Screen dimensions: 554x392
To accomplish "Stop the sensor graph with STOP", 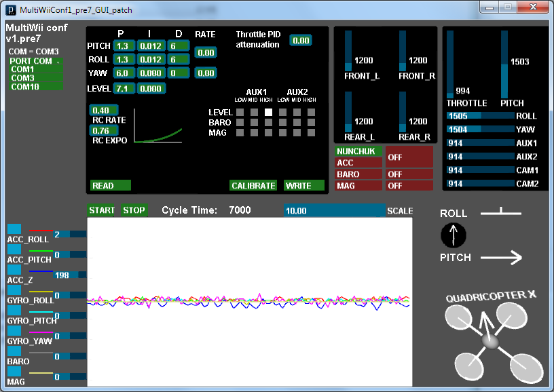I will pos(134,210).
